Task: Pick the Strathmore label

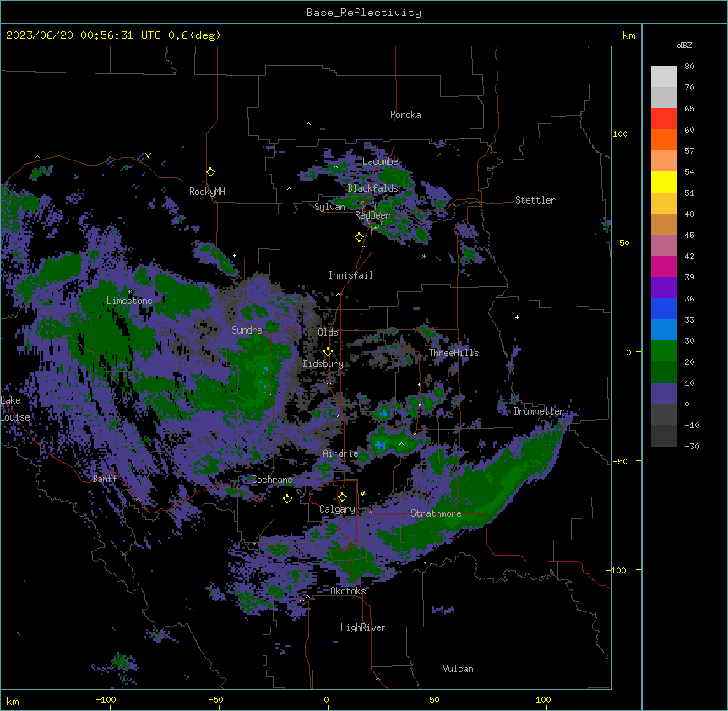Action: pos(436,513)
